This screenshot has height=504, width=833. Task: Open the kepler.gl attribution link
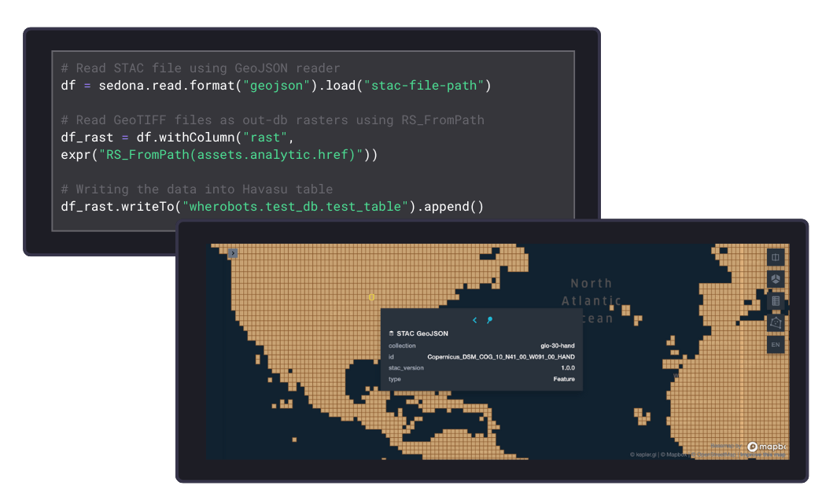[643, 454]
